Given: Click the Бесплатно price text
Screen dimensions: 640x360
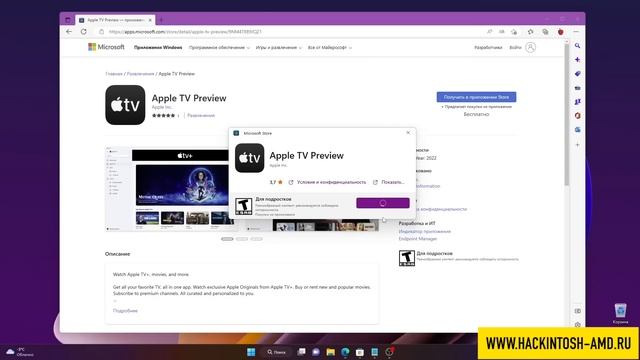Looking at the screenshot, I should [x=476, y=114].
